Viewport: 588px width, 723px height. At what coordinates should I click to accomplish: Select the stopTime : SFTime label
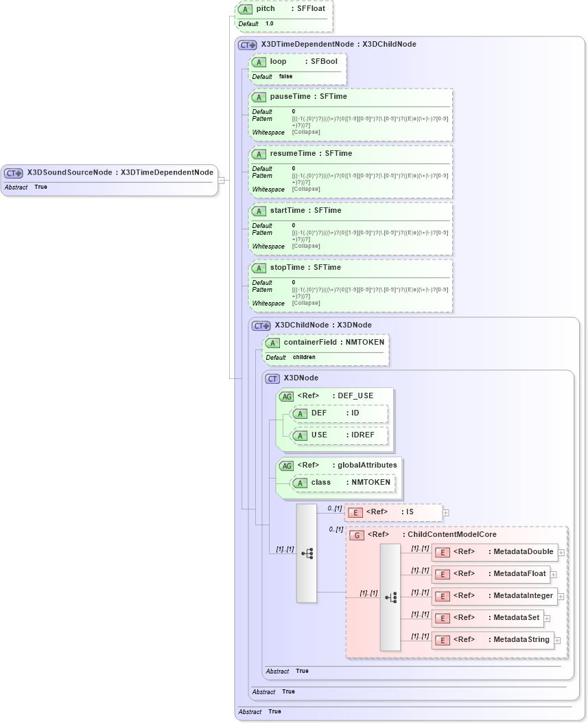click(x=305, y=268)
